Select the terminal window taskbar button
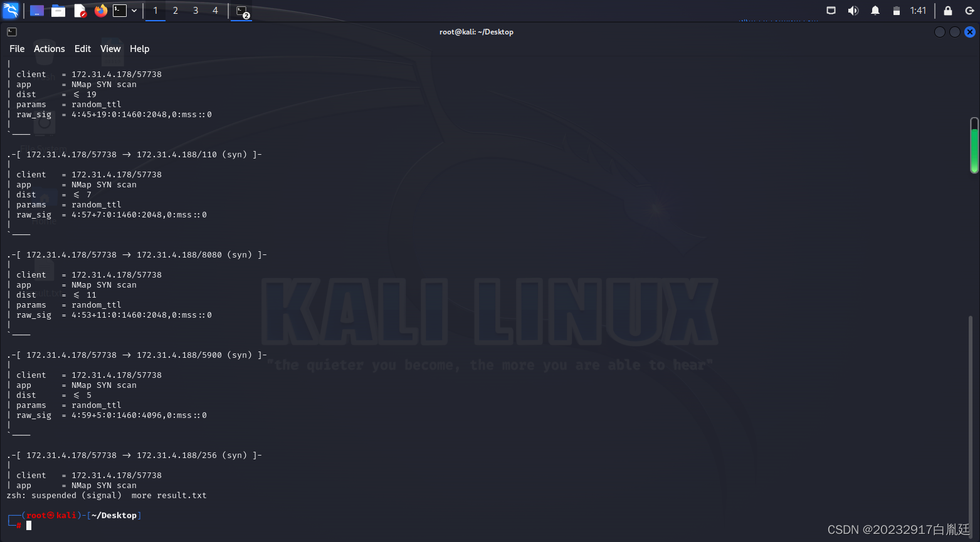Viewport: 980px width, 542px height. click(x=242, y=11)
